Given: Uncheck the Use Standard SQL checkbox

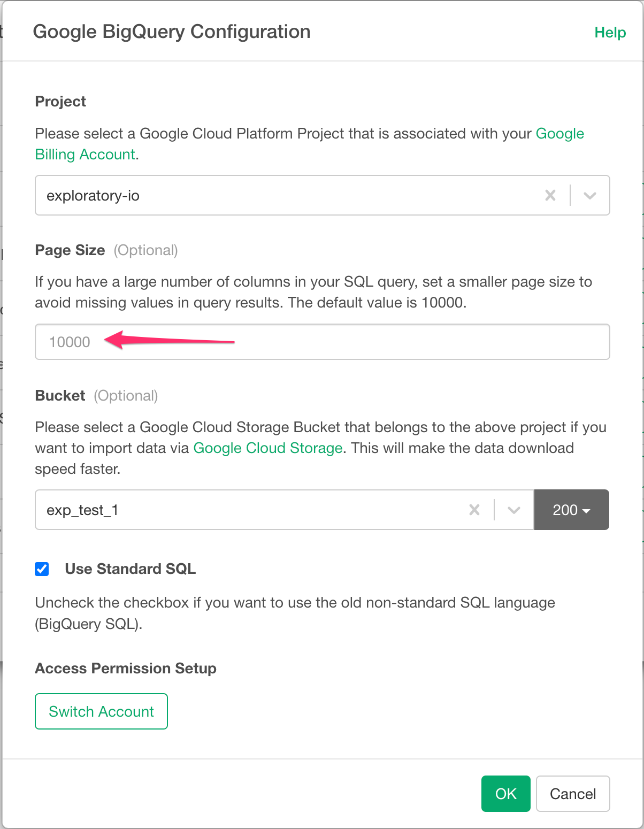Looking at the screenshot, I should 42,569.
